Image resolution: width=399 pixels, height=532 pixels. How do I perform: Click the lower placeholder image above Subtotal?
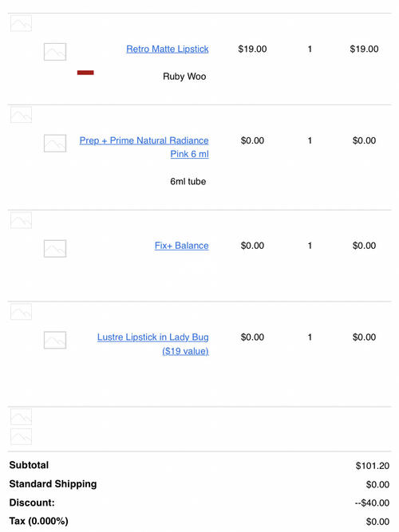pos(21,436)
